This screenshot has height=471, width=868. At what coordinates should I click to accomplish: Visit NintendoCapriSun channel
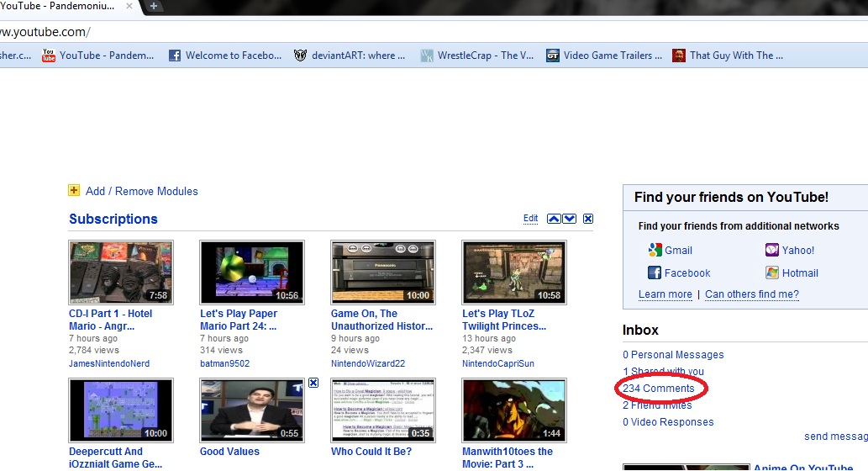[498, 363]
